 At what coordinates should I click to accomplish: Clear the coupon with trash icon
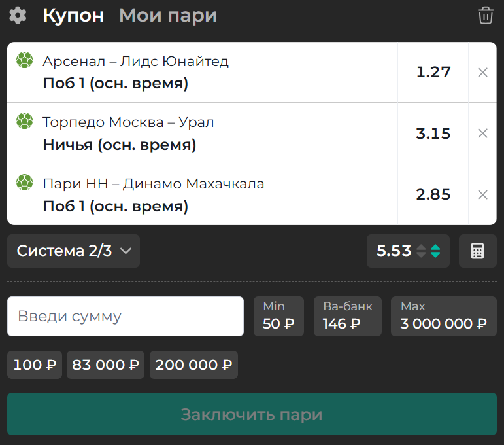pos(485,15)
